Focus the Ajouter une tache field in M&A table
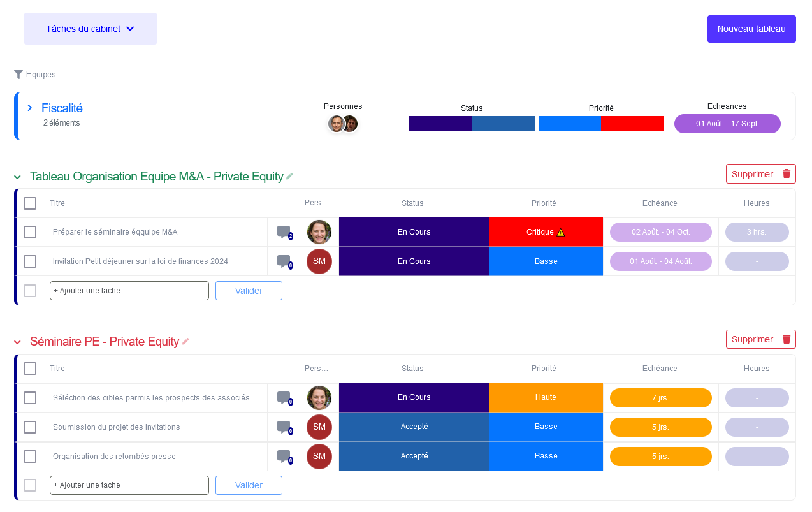The image size is (812, 512). [129, 291]
